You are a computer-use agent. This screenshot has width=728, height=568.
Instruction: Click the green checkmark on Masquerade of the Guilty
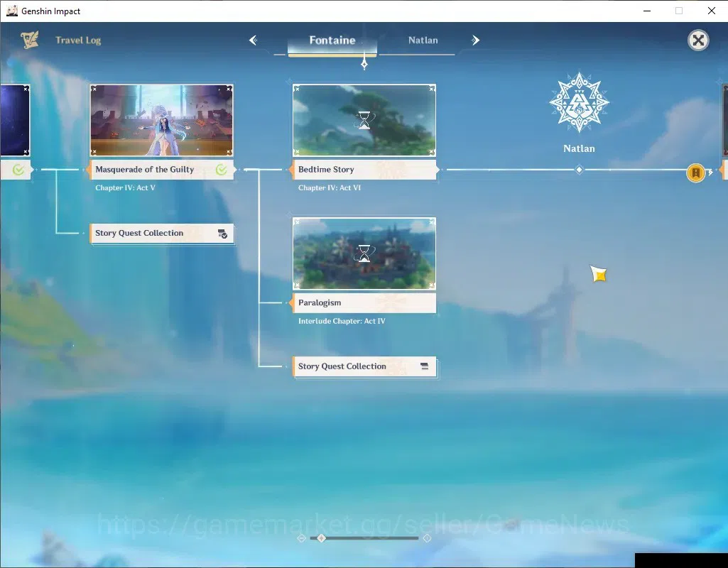(222, 170)
